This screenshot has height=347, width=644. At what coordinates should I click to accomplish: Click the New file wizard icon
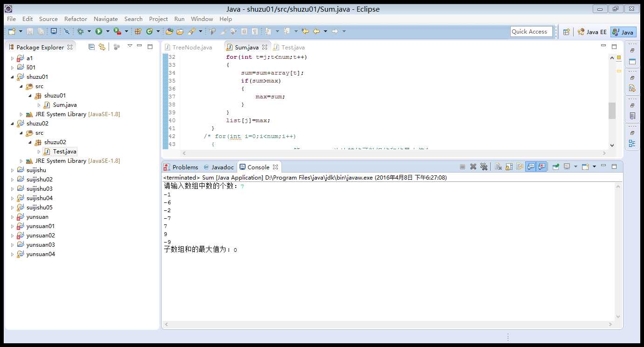12,31
